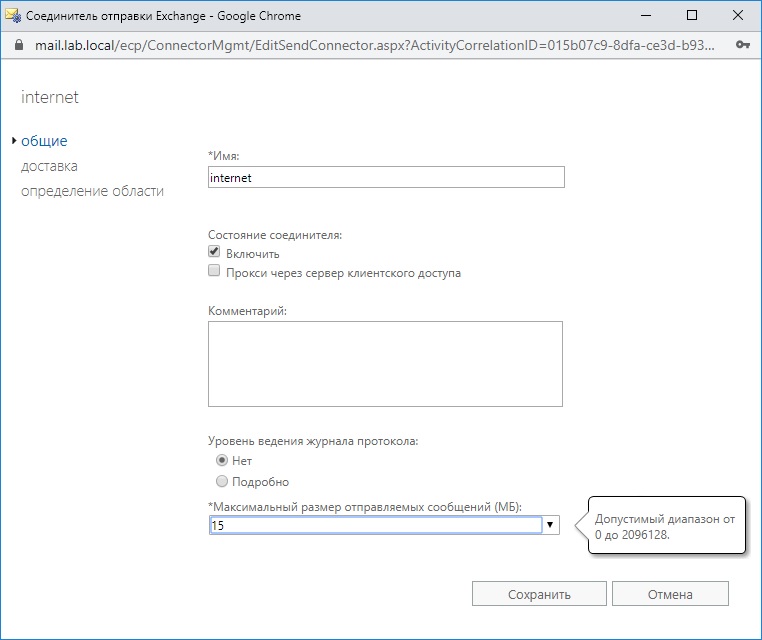Image resolution: width=762 pixels, height=640 pixels.
Task: Uncheck the Включить checkbox
Action: coord(214,253)
